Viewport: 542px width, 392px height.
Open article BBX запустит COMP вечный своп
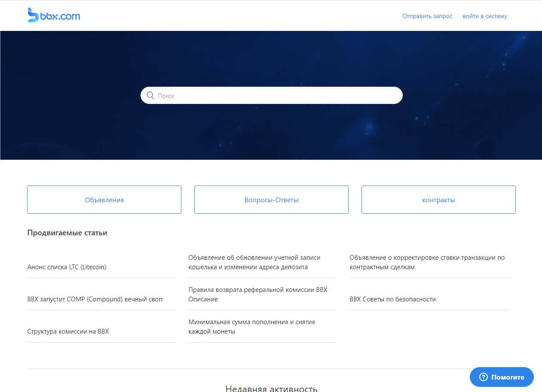95,299
